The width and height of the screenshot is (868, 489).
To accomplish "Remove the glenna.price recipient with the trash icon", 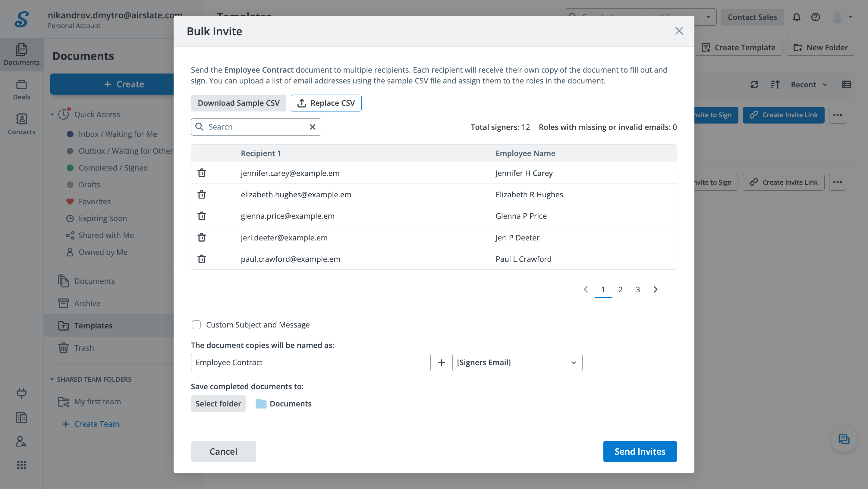I will point(202,216).
